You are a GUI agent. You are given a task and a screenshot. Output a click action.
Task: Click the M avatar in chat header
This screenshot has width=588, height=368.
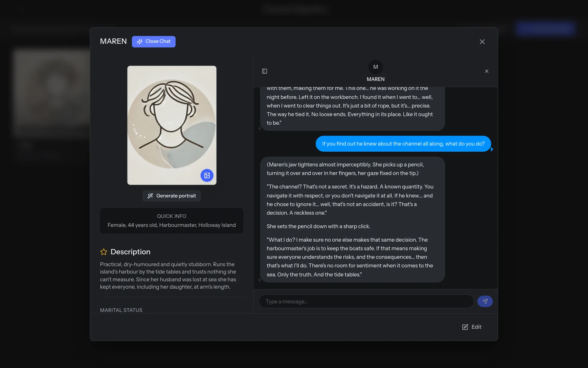click(x=375, y=67)
